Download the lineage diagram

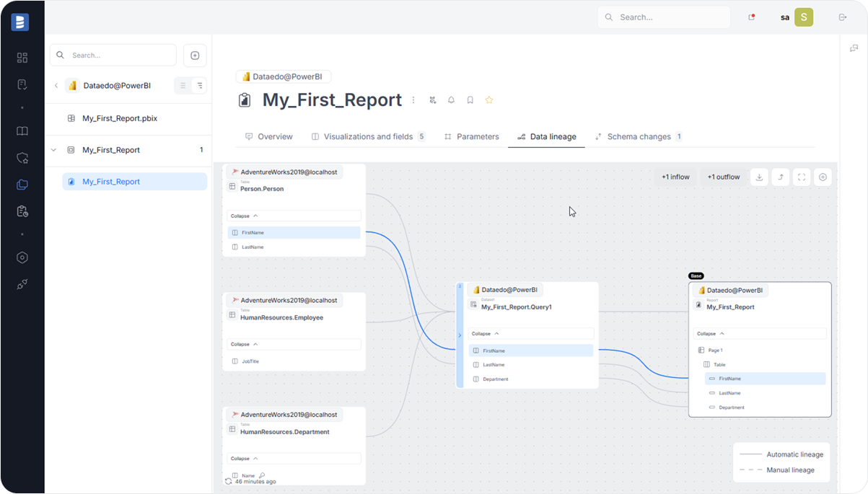pos(759,177)
